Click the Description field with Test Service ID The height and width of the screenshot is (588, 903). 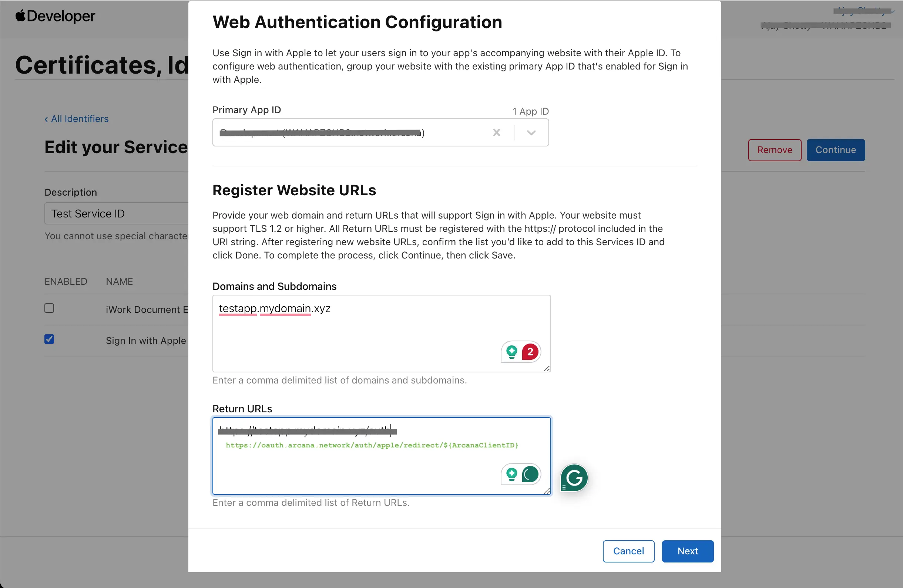click(x=117, y=213)
